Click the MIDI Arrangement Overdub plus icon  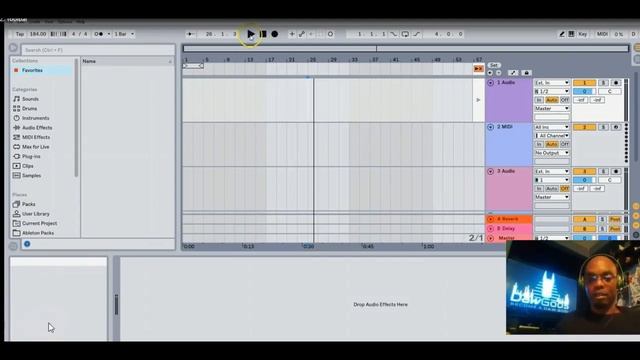tap(292, 34)
